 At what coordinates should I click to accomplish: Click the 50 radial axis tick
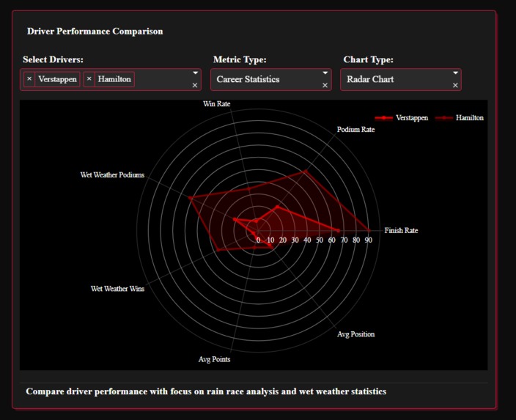click(320, 240)
